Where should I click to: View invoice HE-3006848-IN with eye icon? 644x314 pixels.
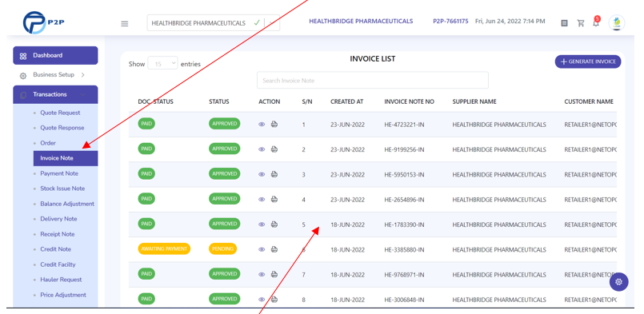pyautogui.click(x=262, y=300)
